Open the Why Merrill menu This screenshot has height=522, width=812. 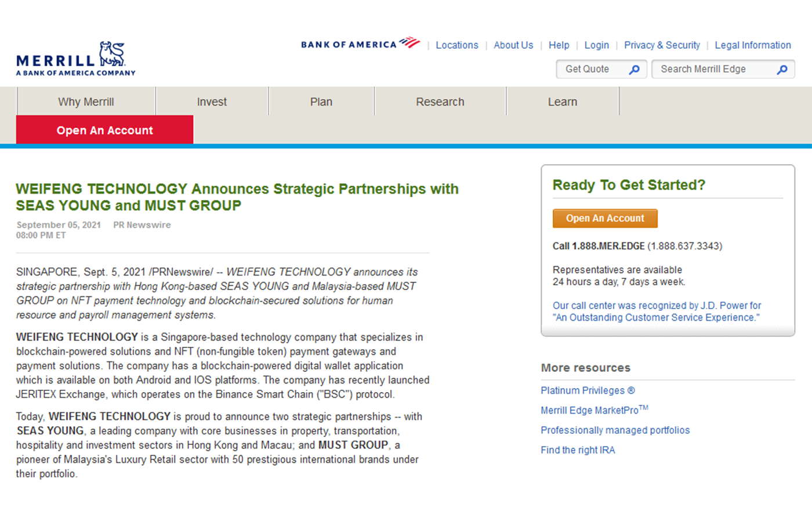[86, 101]
